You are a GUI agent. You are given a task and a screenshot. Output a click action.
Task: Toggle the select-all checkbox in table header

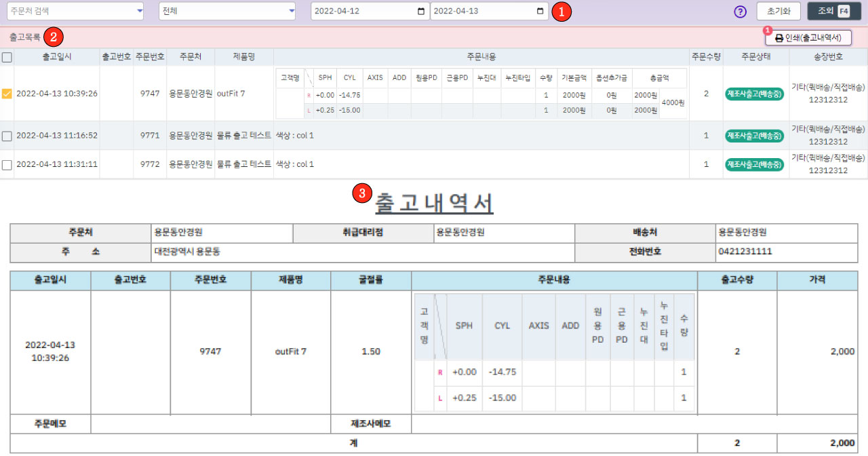(x=7, y=58)
